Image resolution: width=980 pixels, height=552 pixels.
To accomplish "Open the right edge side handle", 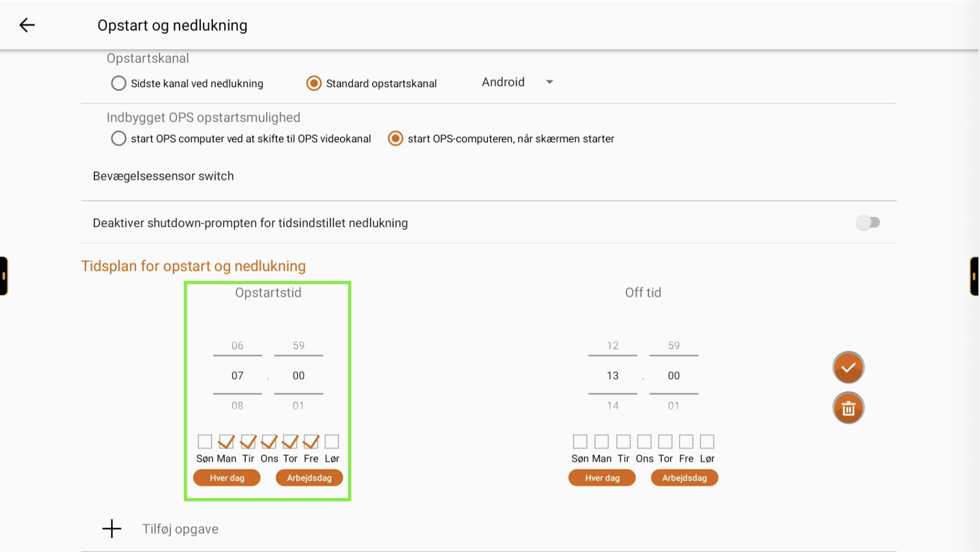I will point(975,276).
